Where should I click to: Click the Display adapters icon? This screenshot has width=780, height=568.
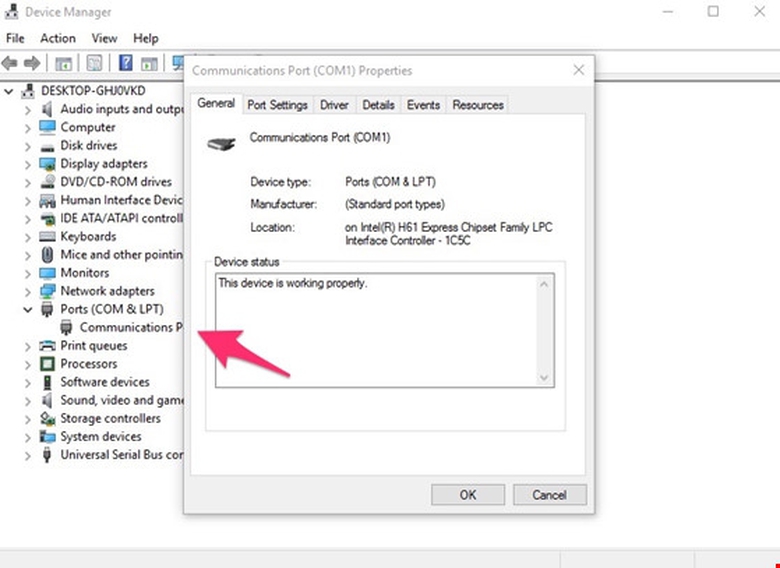(47, 164)
